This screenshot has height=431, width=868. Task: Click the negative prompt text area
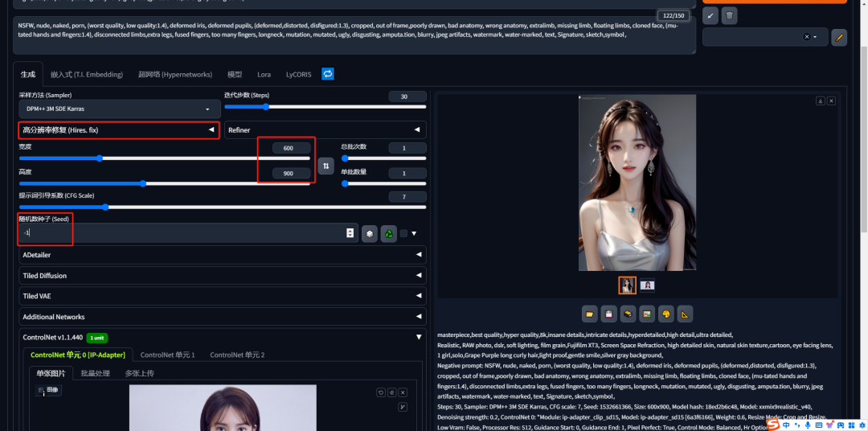tap(354, 35)
